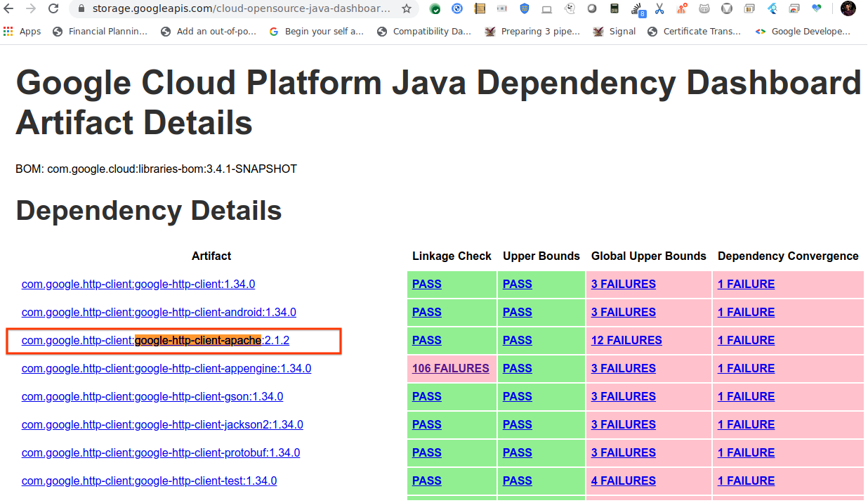Viewport: 868px width, 503px height.
Task: Click the Ghostery ghost extension icon
Action: 570,10
